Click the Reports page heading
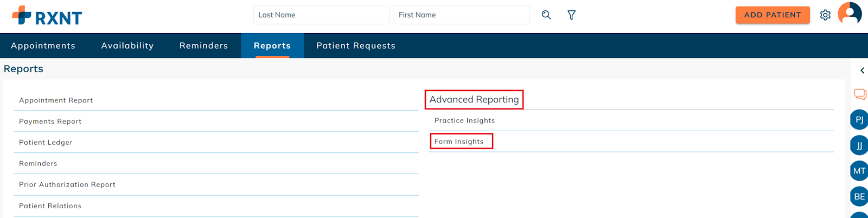Viewport: 868px width, 218px height. tap(23, 69)
